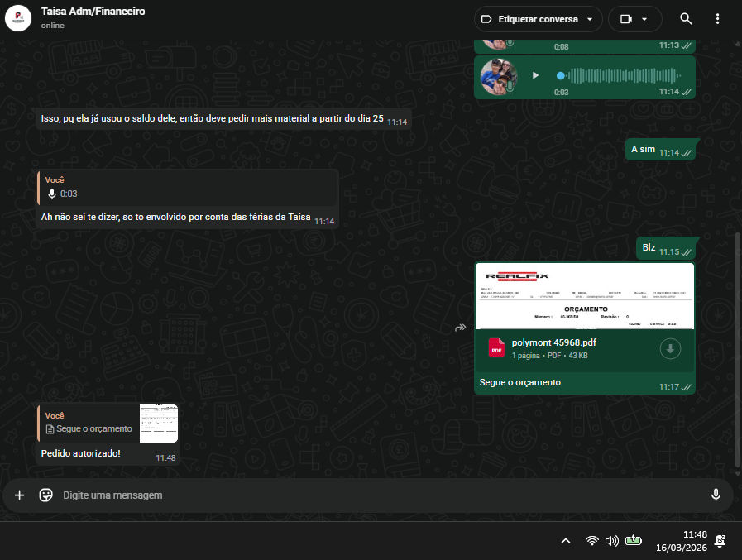
Task: Search within the conversation using magnifier icon
Action: (x=686, y=19)
